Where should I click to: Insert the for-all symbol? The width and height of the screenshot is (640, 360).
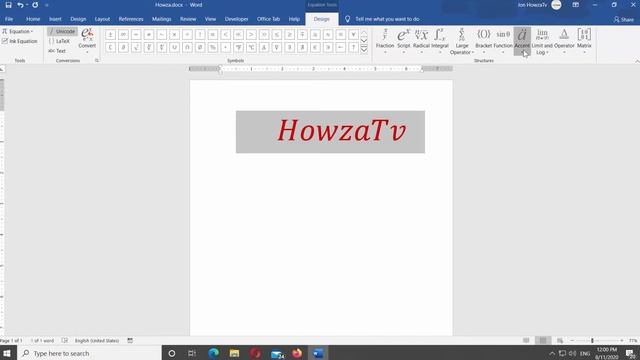pyautogui.click(x=353, y=35)
